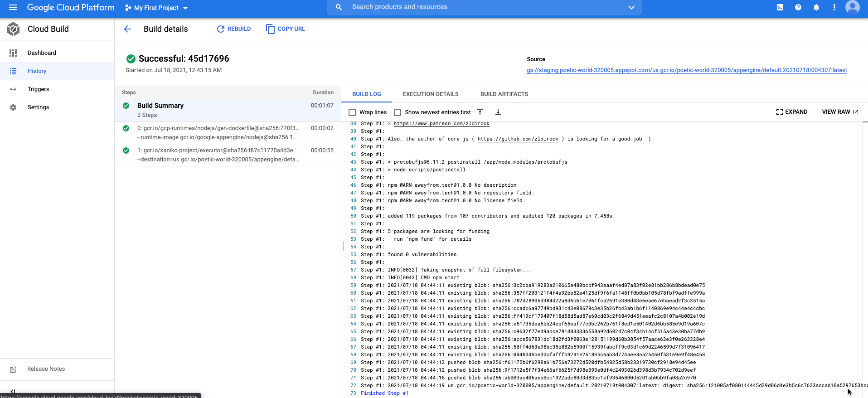Open the hamburger navigation menu
Image resolution: width=868 pixels, height=398 pixels.
pyautogui.click(x=13, y=8)
